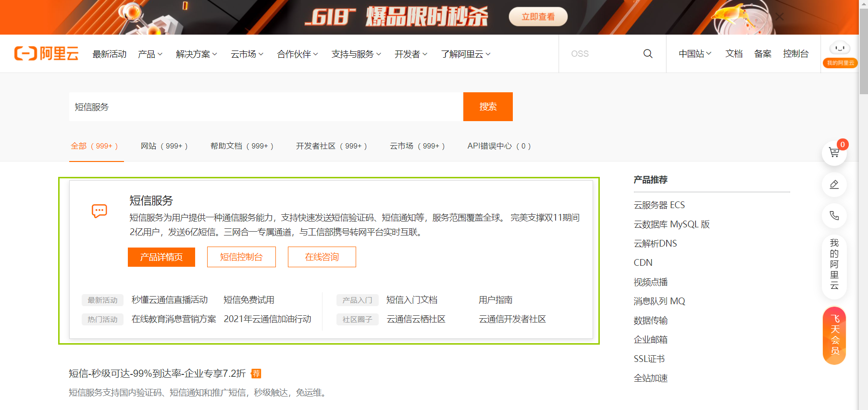
Task: Click the robot avatar 我的阿里云 icon
Action: point(840,54)
